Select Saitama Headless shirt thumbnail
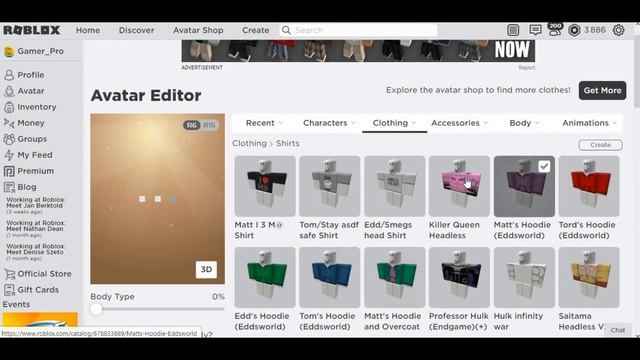This screenshot has height=360, width=640. coord(589,277)
